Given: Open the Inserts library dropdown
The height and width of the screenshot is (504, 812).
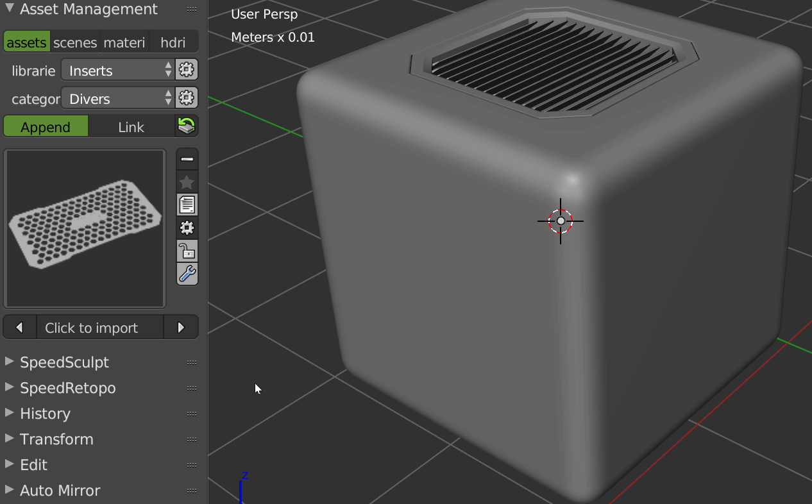Looking at the screenshot, I should pyautogui.click(x=117, y=70).
